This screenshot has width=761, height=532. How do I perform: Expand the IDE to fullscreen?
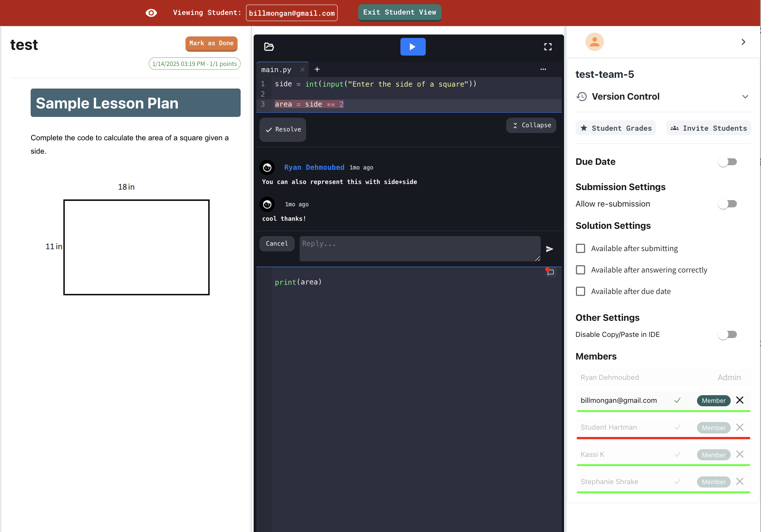point(548,46)
